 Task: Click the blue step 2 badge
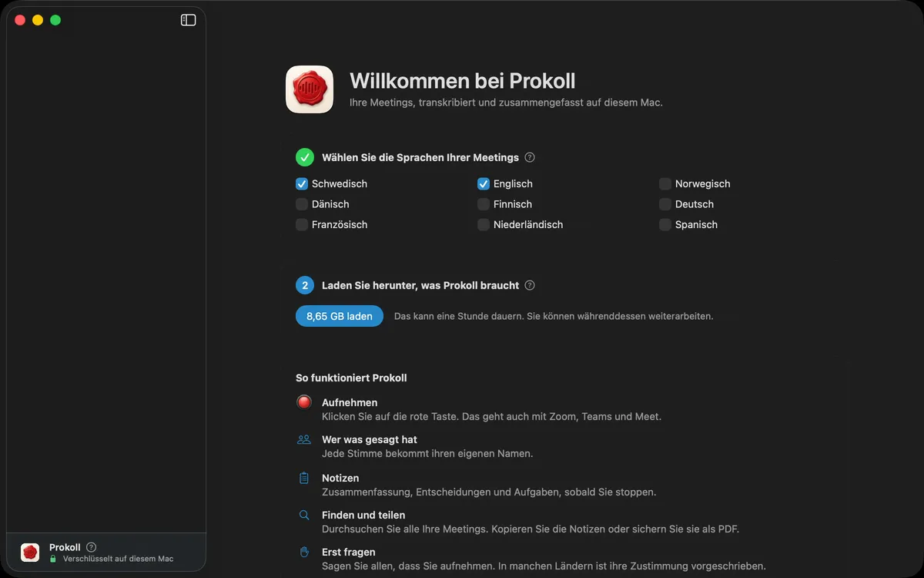[305, 285]
